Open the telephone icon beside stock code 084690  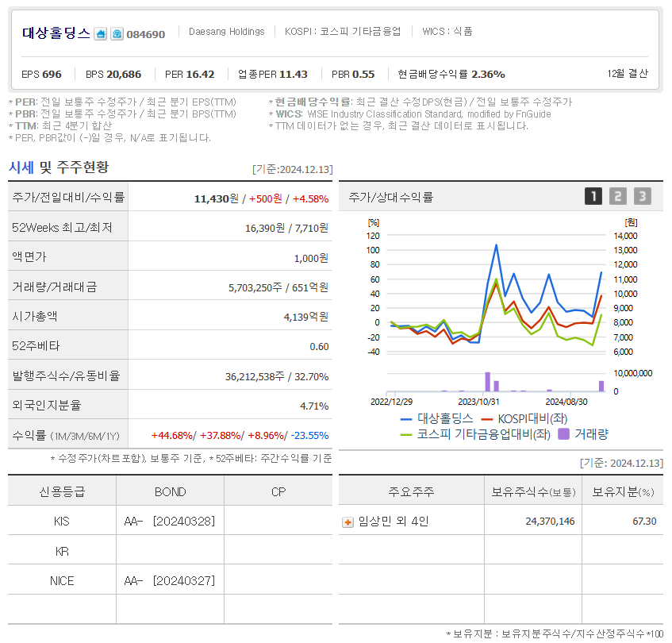117,33
